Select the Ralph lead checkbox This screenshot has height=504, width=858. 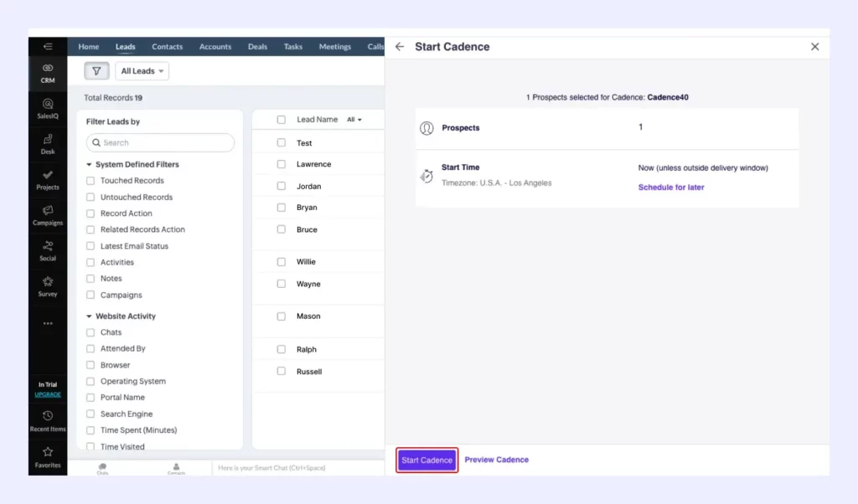pos(282,349)
